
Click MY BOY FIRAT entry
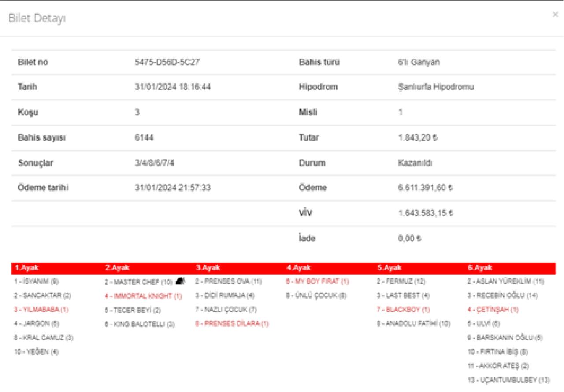point(317,281)
